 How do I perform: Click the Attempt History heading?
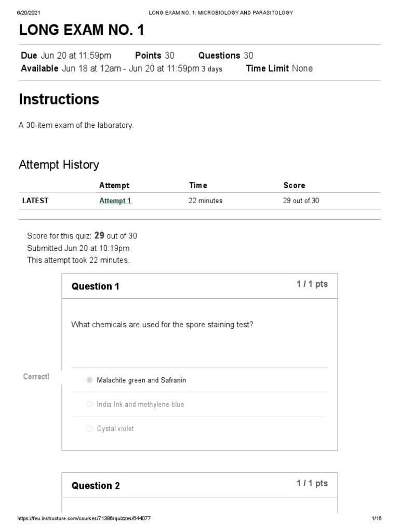59,165
